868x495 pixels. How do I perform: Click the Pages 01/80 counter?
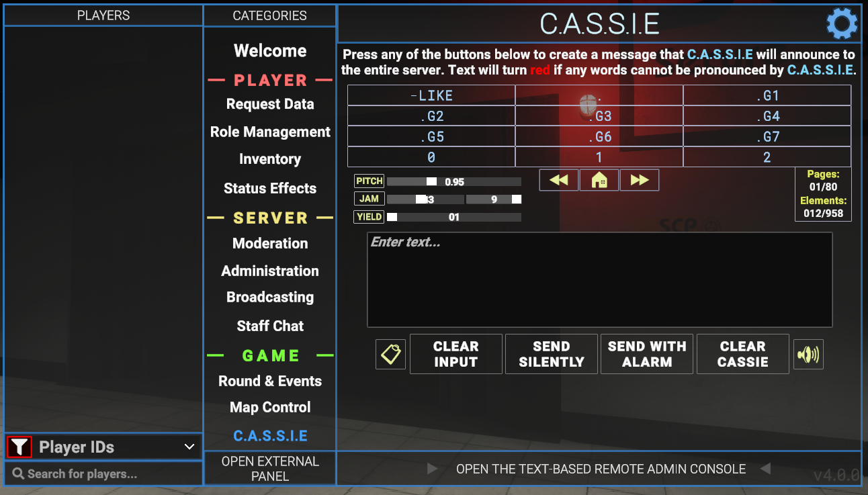point(824,181)
